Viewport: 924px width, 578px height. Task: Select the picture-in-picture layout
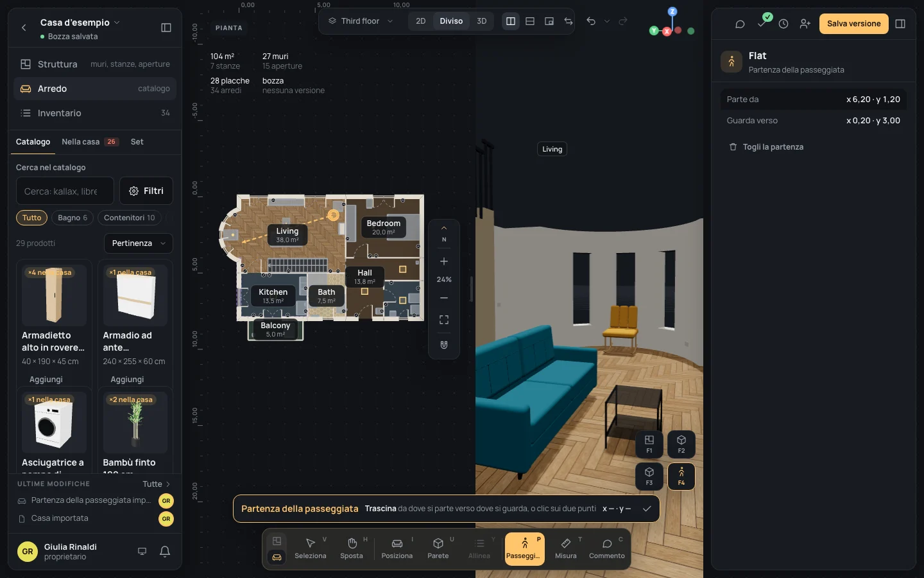pos(549,21)
